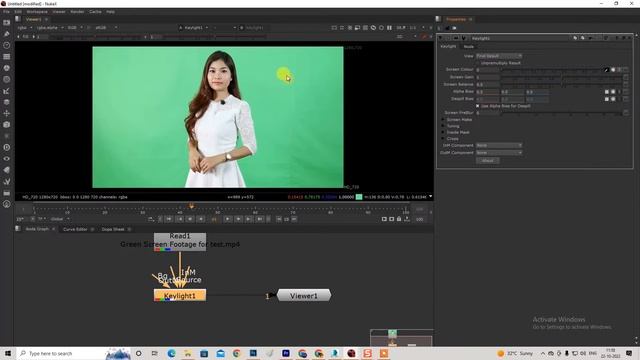
Task: Open the rgba.alpha channel dropdown
Action: pos(50,28)
